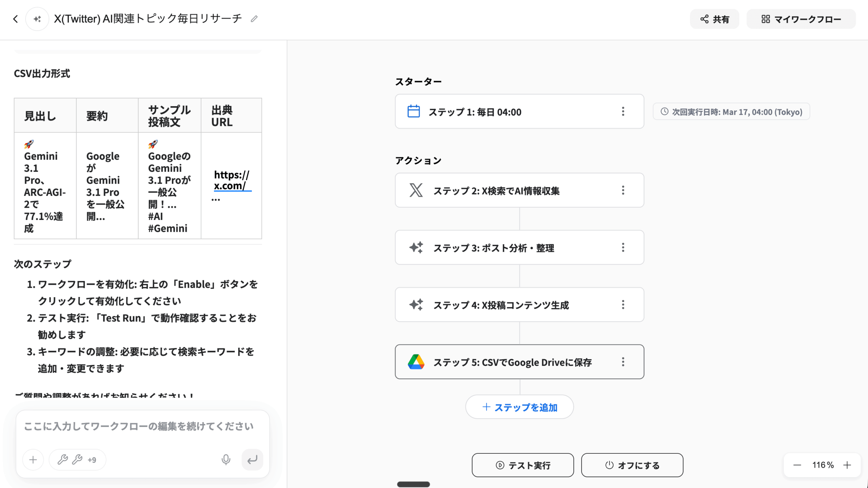Open the wrench tools selector showing +9

click(77, 460)
